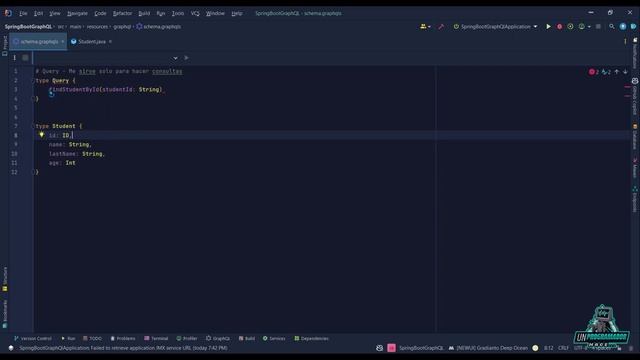Open Search Everywhere magnifier icon

[x=611, y=27]
